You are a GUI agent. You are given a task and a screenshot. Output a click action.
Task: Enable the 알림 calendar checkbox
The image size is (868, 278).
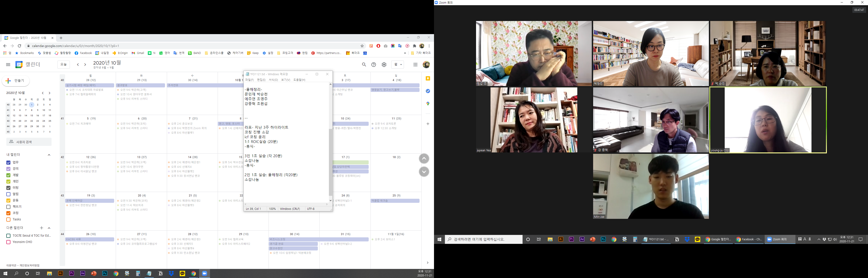click(8, 194)
